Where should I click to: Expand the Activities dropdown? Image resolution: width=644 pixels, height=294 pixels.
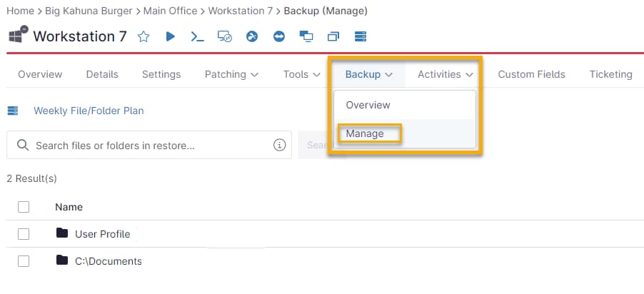pyautogui.click(x=446, y=74)
